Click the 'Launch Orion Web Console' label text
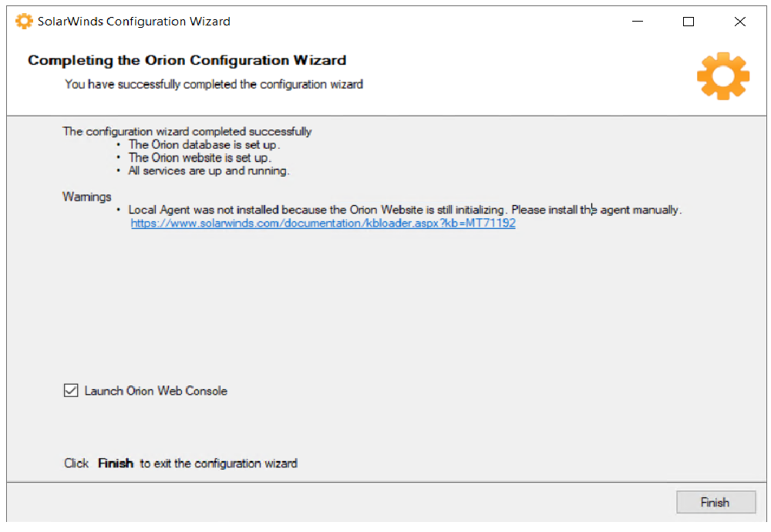771x532 pixels. (x=156, y=391)
